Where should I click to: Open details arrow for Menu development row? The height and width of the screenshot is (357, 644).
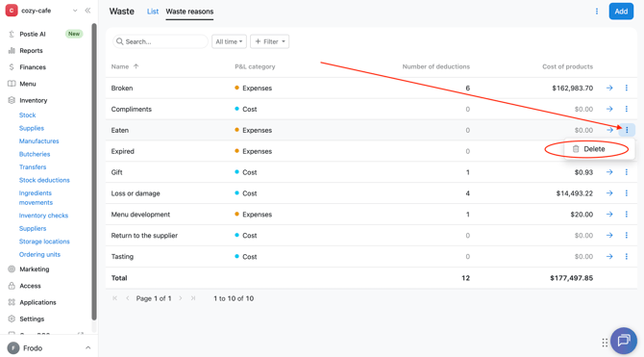[x=609, y=215]
